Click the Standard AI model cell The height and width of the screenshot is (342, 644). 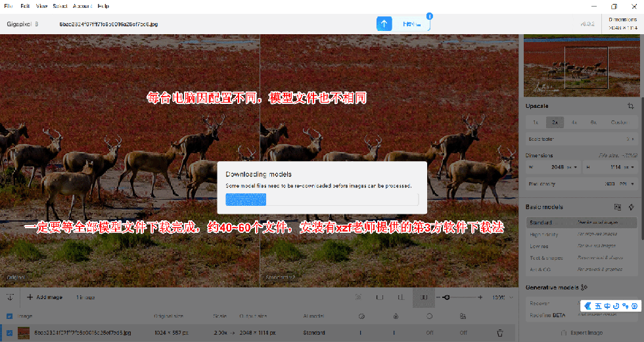point(314,333)
